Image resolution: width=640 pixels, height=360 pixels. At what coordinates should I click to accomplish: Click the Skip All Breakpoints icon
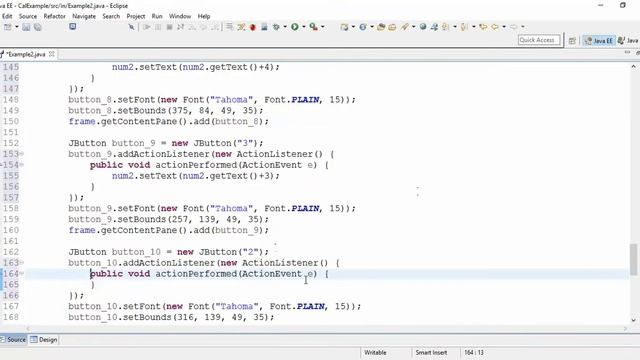(x=131, y=27)
